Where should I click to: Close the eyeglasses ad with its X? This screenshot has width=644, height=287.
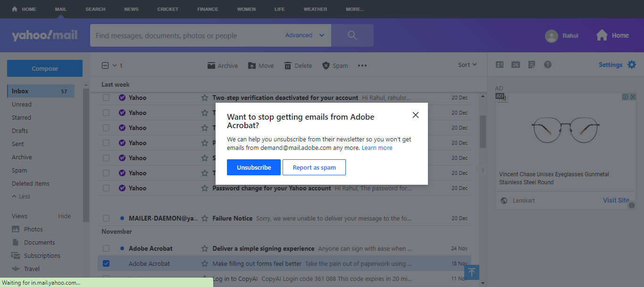click(632, 97)
